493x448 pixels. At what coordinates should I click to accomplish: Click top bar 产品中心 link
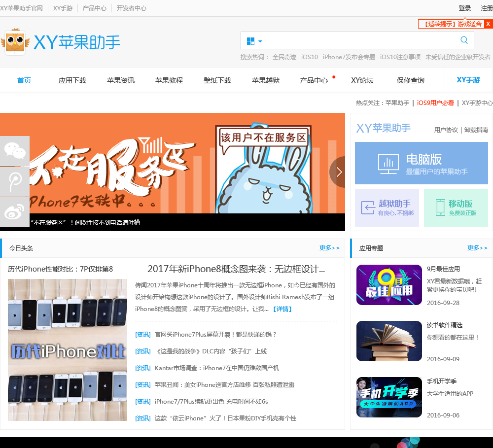click(x=94, y=8)
